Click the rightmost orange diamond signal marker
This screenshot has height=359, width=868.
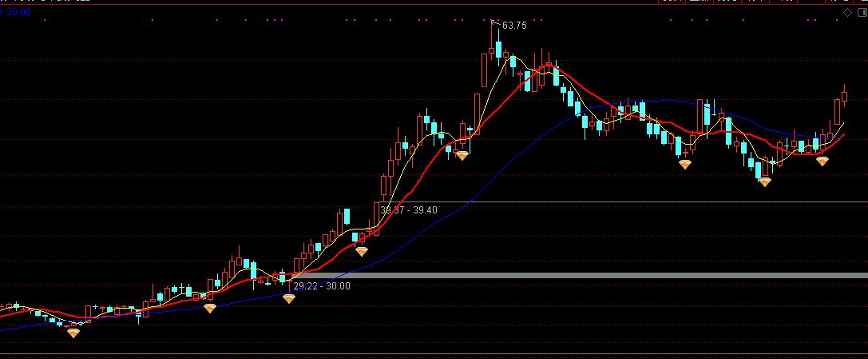822,162
